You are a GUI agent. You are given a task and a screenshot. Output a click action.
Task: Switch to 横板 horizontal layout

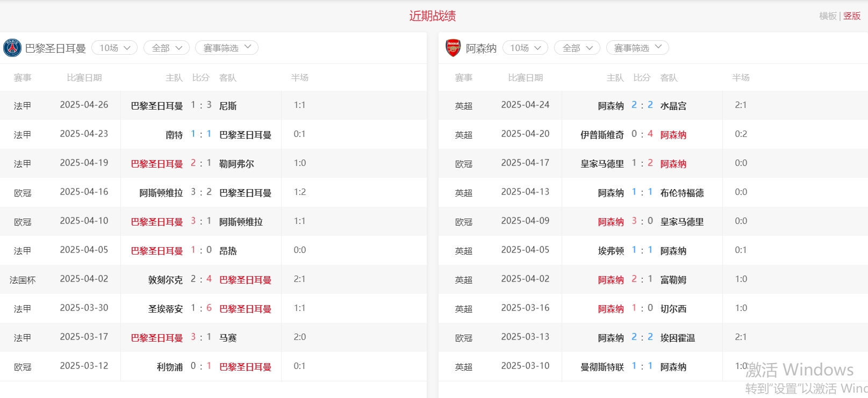pyautogui.click(x=828, y=16)
